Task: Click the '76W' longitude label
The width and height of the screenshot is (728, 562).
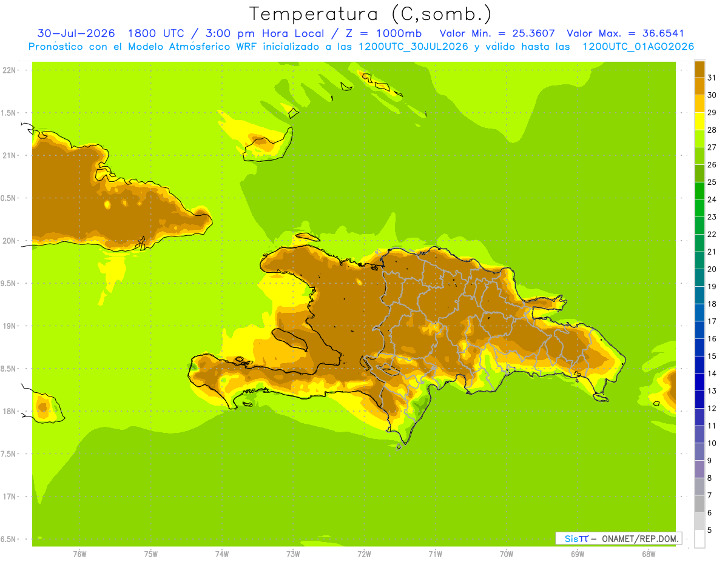Action: click(x=79, y=554)
